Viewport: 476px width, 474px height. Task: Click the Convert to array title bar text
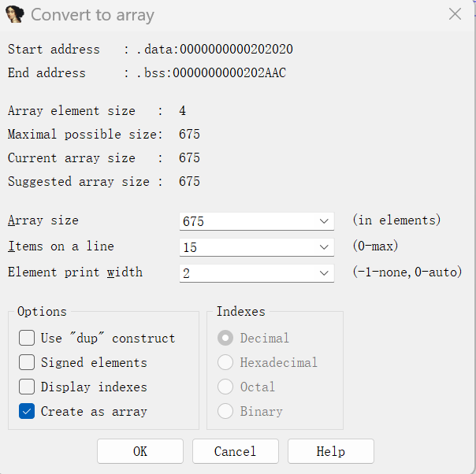tap(93, 15)
